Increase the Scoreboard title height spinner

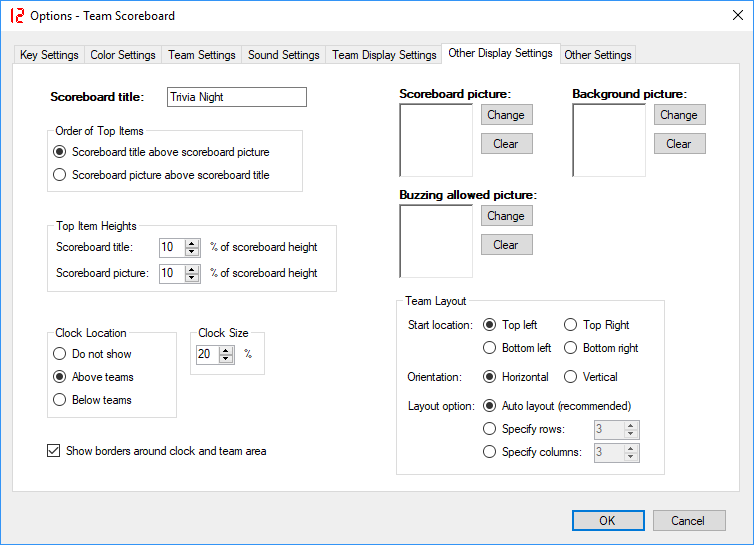click(192, 243)
